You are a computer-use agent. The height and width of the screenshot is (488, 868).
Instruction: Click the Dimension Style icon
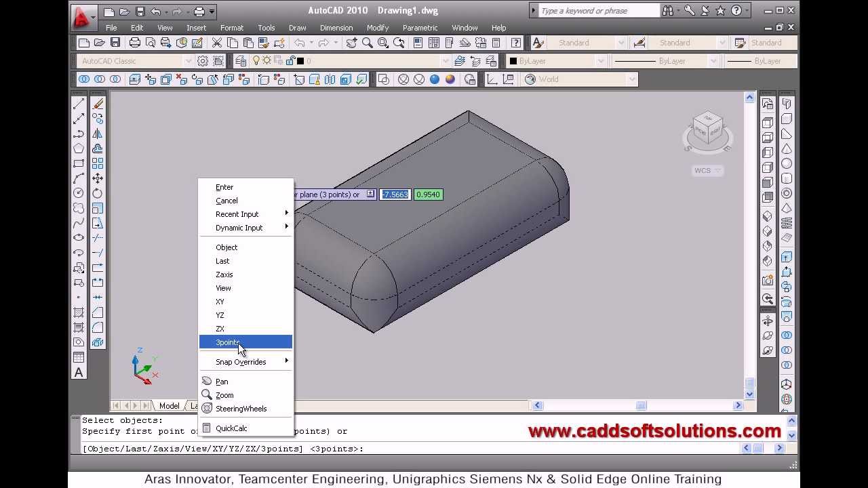pos(639,43)
